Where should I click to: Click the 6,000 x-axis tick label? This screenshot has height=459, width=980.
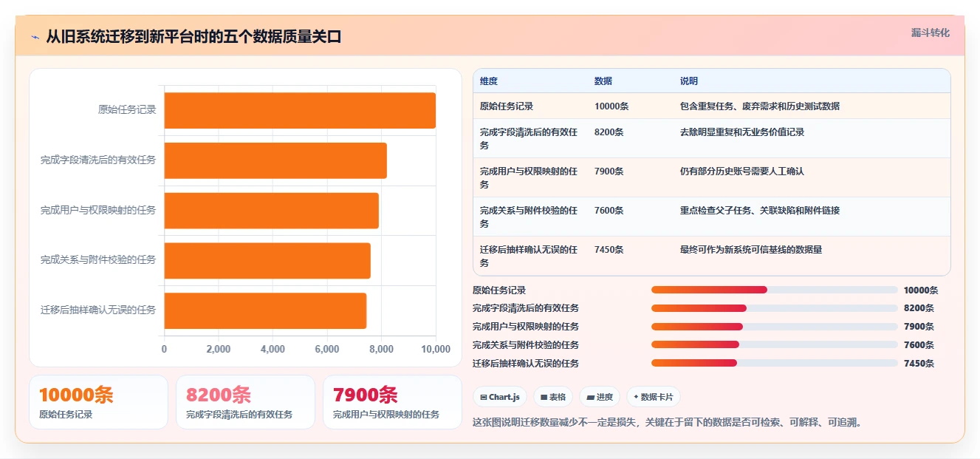click(327, 350)
